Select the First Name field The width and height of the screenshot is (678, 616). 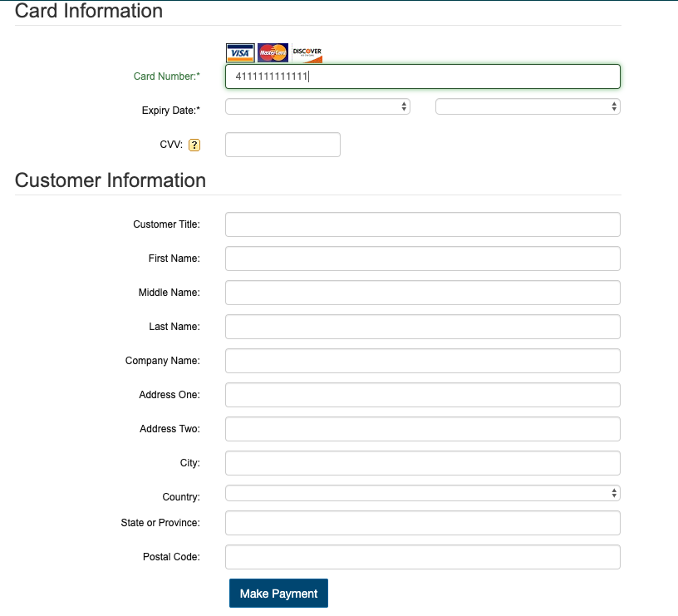[x=422, y=259]
